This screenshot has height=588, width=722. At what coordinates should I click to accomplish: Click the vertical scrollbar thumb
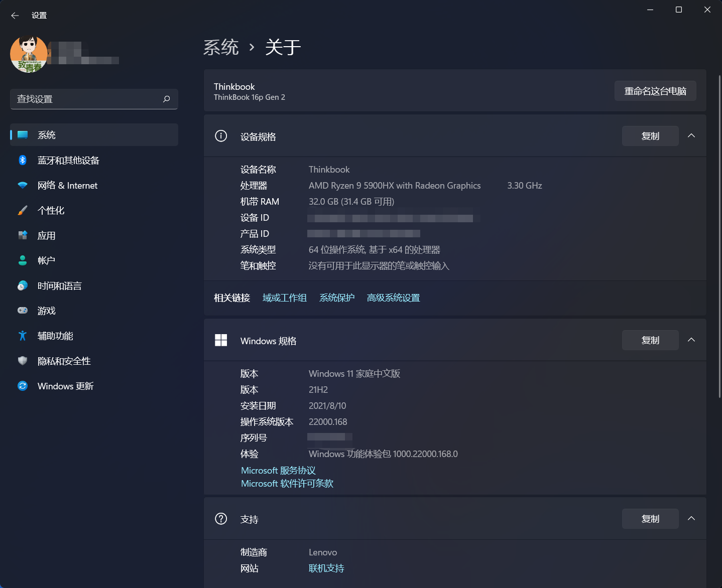click(x=719, y=236)
